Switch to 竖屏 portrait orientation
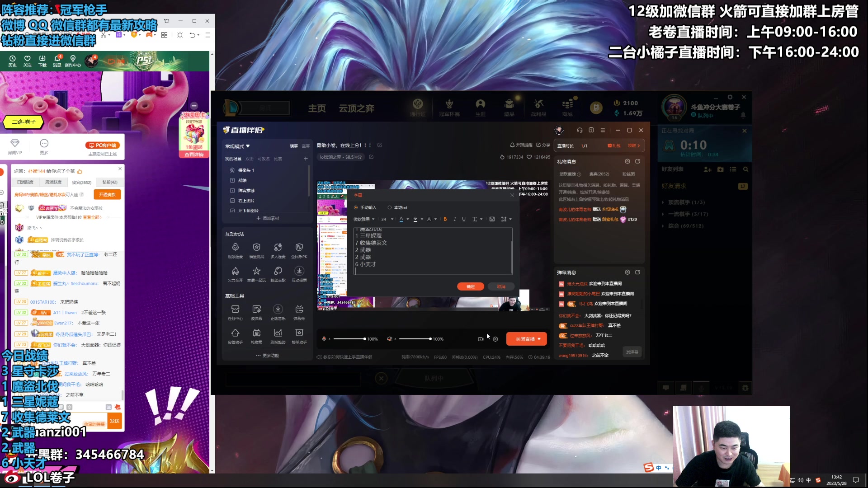The height and width of the screenshot is (488, 868). pyautogui.click(x=306, y=146)
